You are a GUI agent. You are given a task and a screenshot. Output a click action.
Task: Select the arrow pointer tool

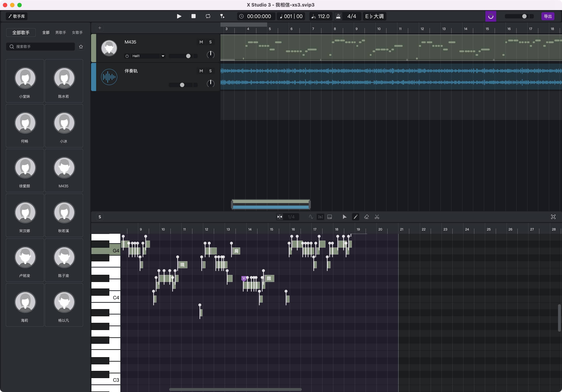click(344, 217)
